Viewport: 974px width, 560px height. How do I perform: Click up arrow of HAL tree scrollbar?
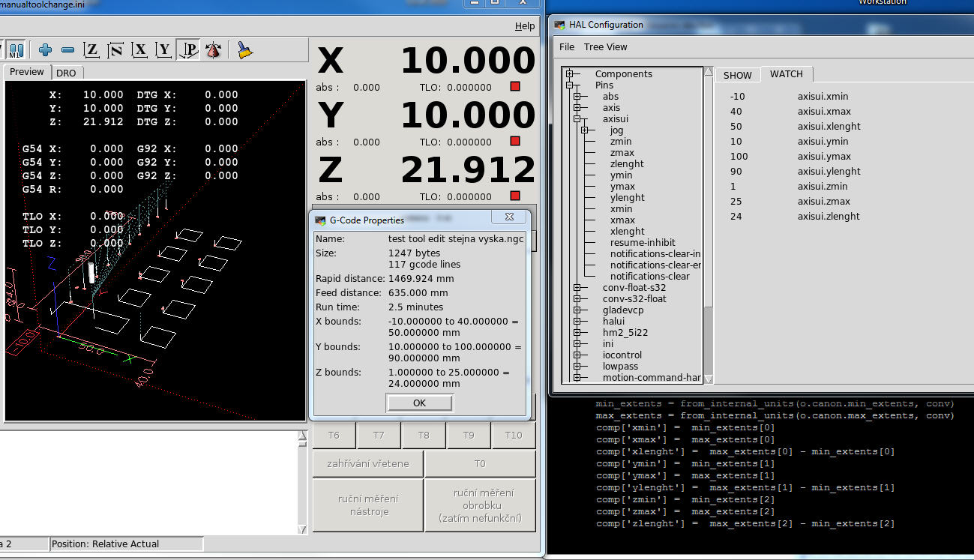(x=709, y=73)
